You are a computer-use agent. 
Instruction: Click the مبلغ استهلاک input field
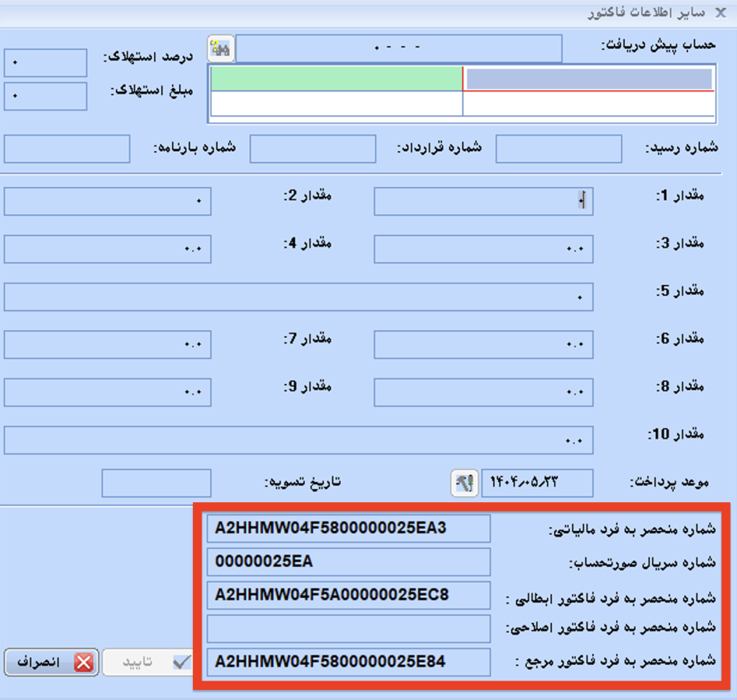click(x=45, y=96)
